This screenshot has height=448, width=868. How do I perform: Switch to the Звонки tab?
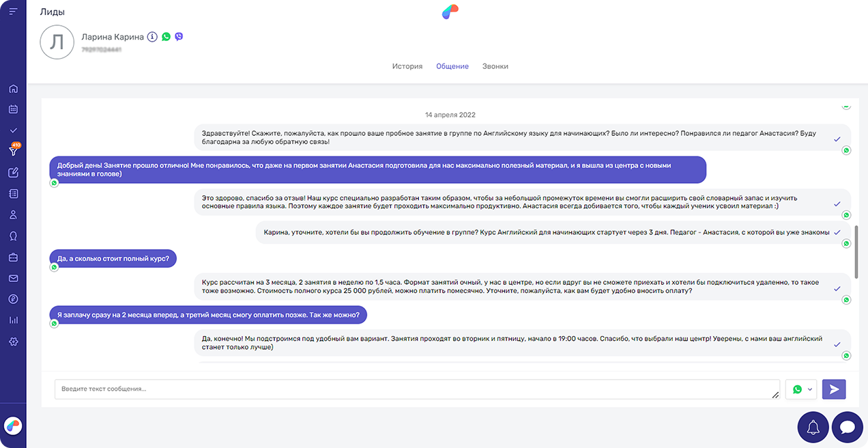point(495,66)
